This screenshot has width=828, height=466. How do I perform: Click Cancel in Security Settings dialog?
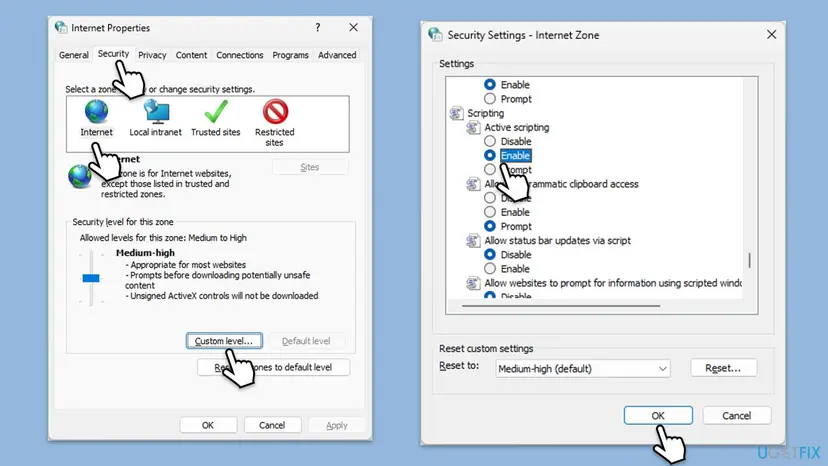point(737,416)
